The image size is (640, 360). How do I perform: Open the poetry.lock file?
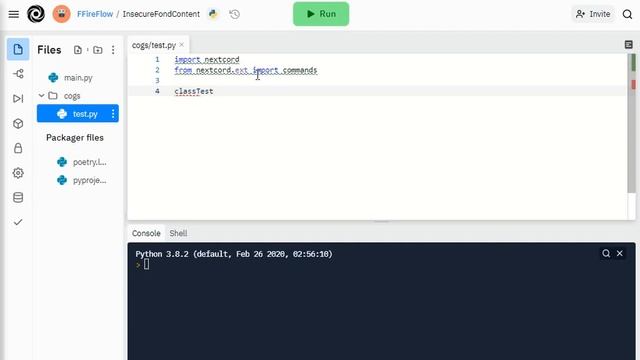tap(82, 162)
